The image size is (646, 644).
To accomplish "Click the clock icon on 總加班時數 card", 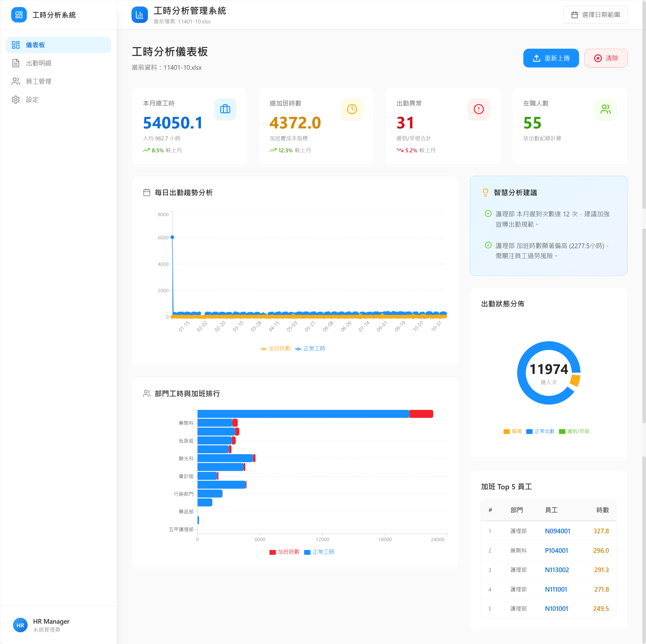I will [x=352, y=109].
